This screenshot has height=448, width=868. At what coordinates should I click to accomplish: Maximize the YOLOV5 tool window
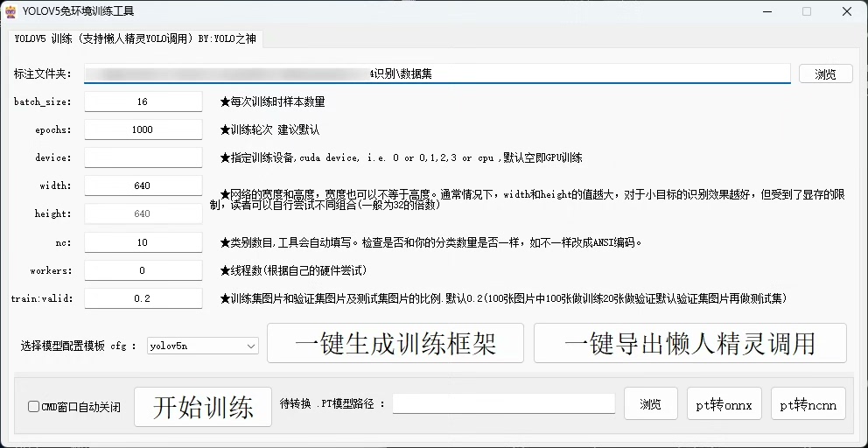tap(807, 11)
